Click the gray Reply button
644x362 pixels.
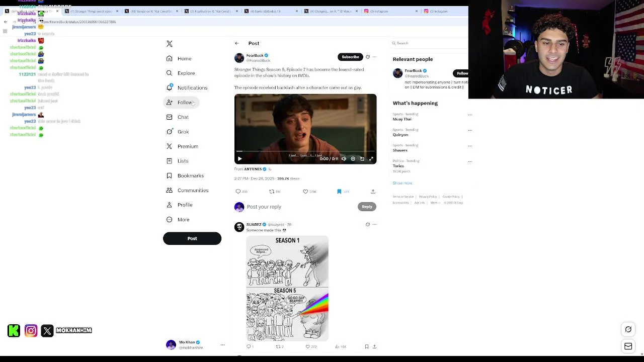coord(367,207)
